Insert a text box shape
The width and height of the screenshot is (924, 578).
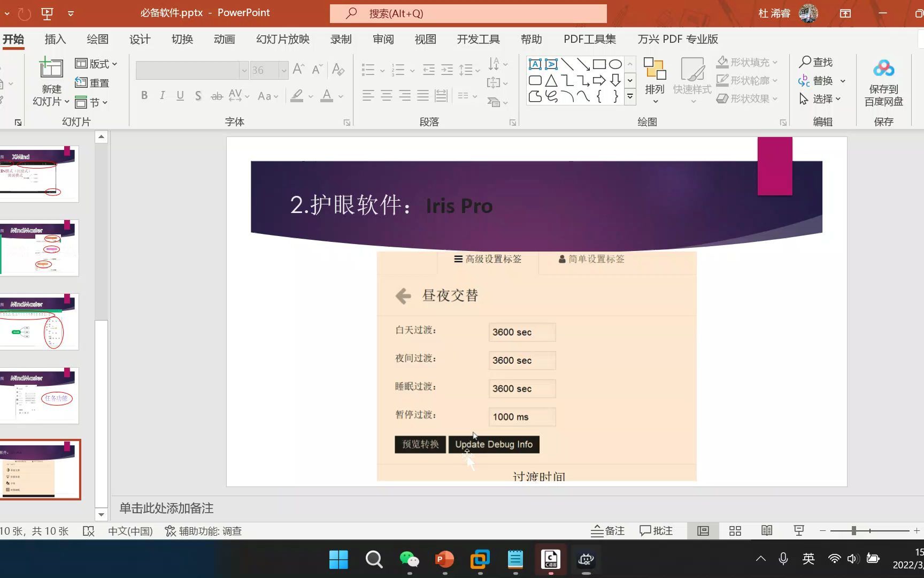pyautogui.click(x=535, y=64)
